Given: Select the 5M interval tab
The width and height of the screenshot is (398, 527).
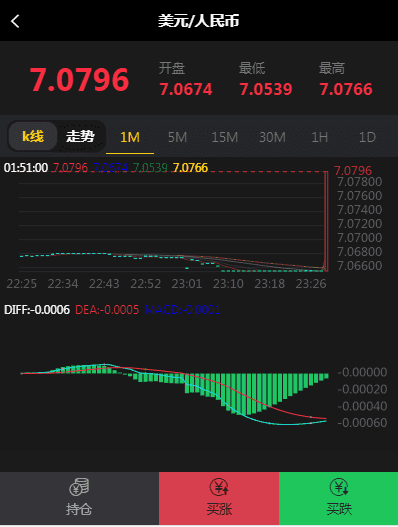Looking at the screenshot, I should point(177,137).
